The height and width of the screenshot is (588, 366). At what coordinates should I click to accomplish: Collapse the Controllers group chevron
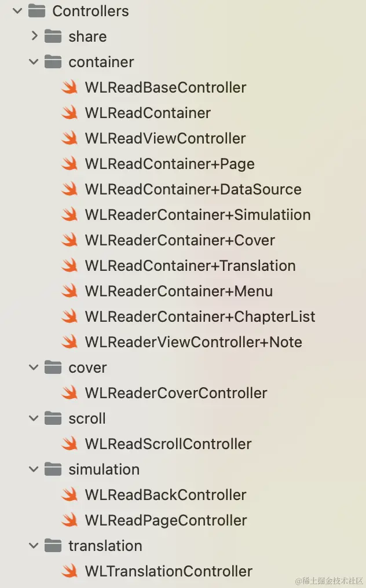(17, 11)
